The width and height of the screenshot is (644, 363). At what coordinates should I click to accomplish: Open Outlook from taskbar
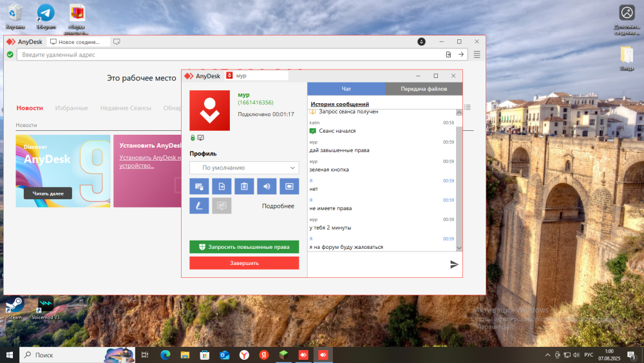click(x=224, y=355)
